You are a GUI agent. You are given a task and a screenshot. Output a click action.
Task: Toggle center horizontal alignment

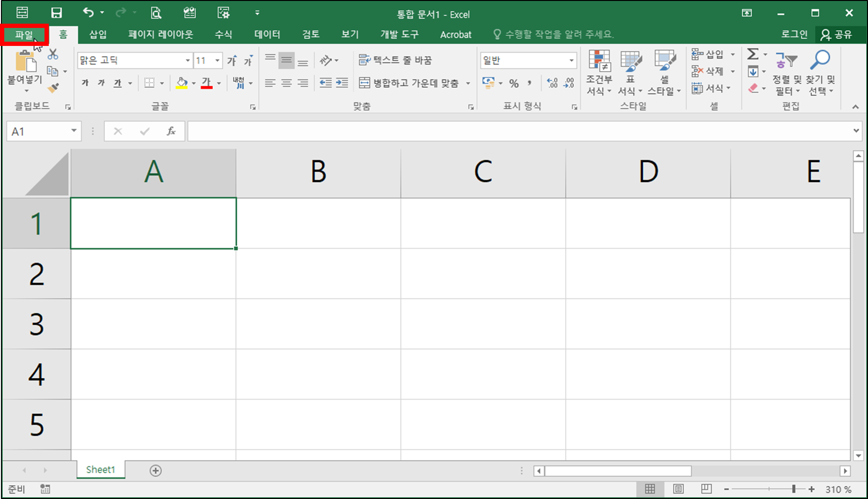pos(286,83)
